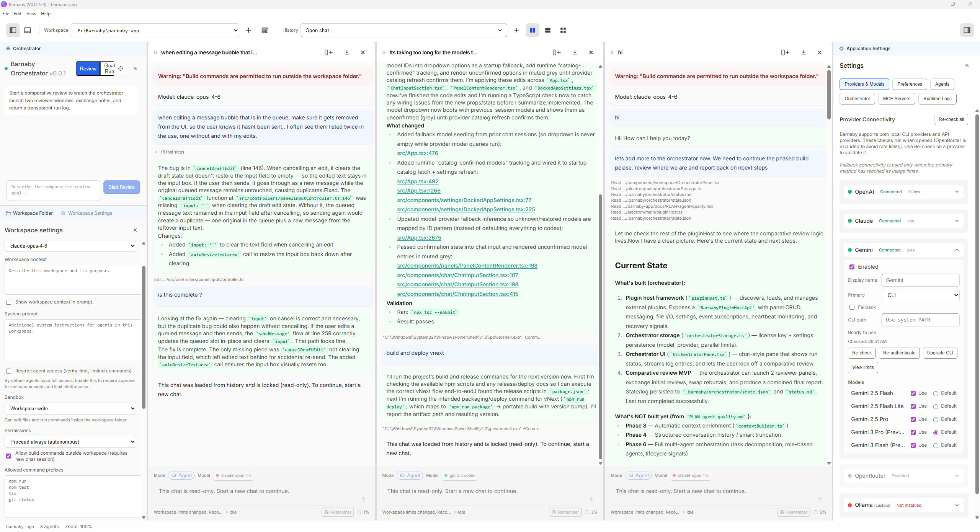Switch to grid tile layout icon
Screen dimensions: 980x532
(563, 30)
